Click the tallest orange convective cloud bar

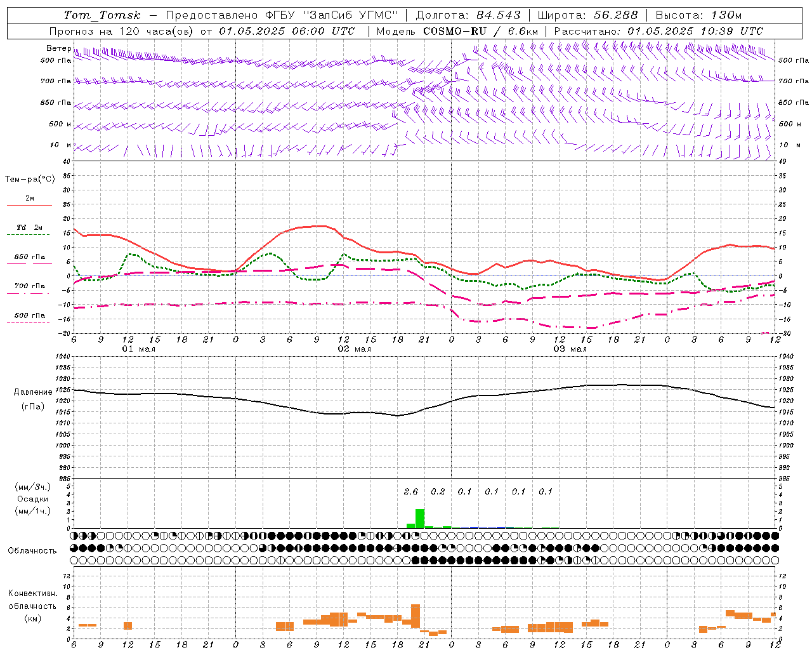[416, 616]
